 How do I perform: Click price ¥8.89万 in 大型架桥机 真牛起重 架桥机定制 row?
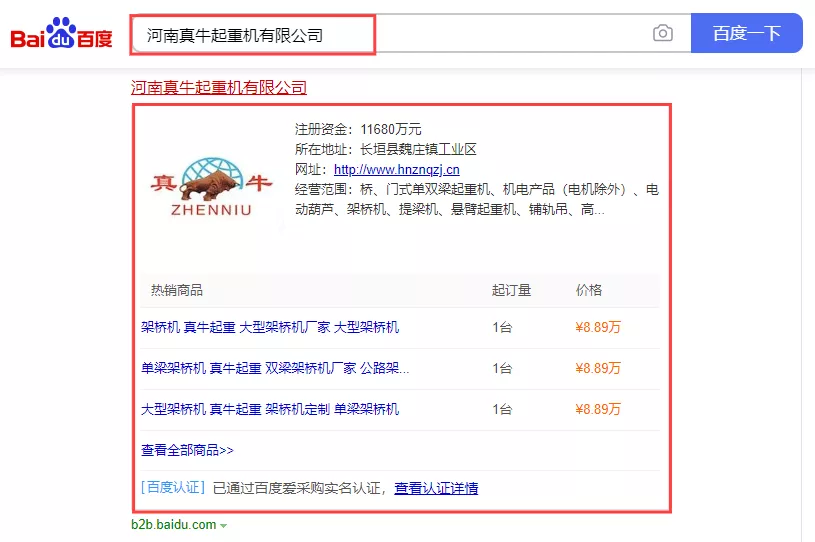point(598,409)
